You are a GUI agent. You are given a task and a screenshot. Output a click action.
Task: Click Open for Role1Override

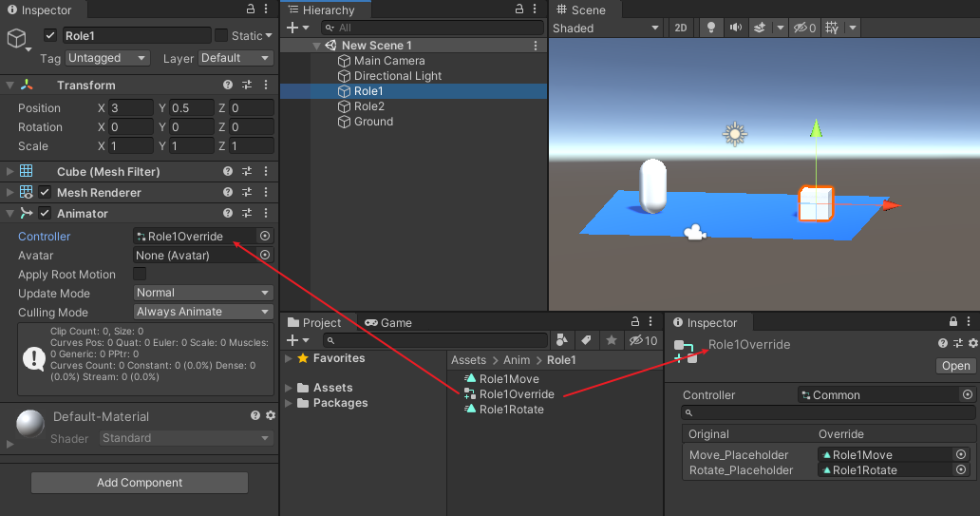[x=955, y=366]
